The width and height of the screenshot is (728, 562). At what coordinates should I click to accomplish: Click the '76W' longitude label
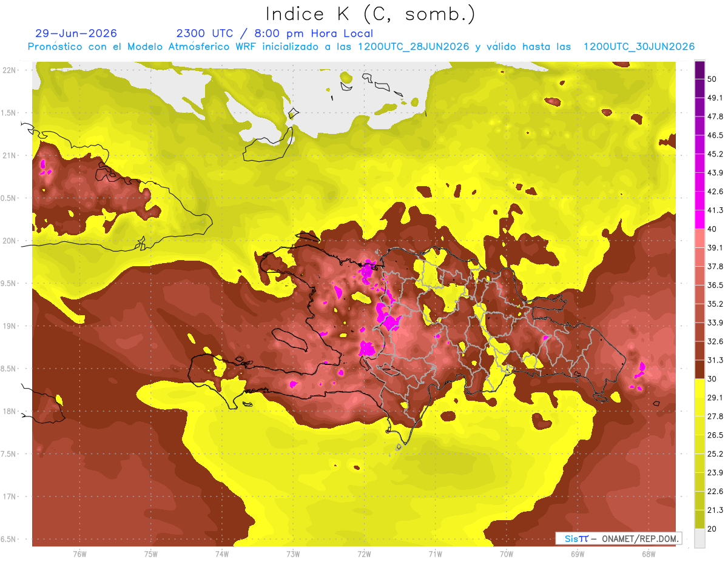tap(79, 554)
